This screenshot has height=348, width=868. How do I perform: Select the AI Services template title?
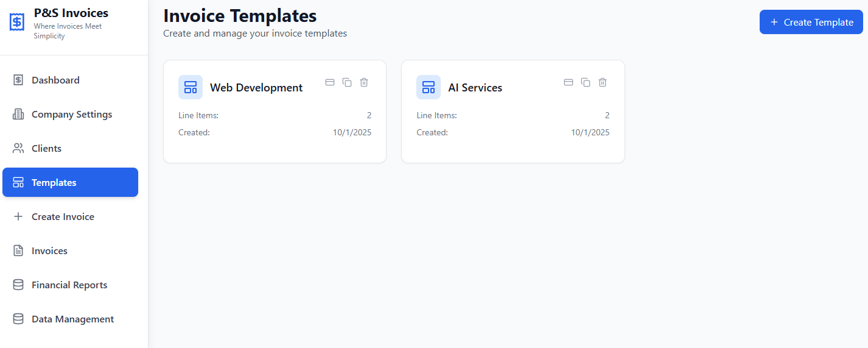click(475, 88)
